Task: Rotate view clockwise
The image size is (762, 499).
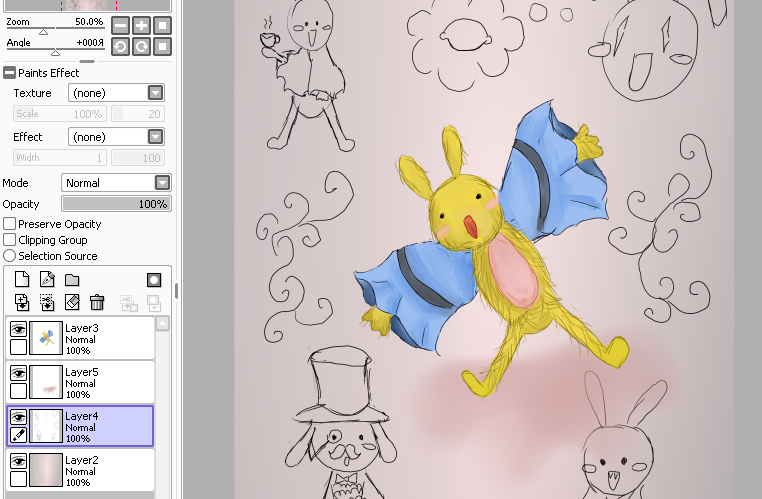Action: (141, 47)
